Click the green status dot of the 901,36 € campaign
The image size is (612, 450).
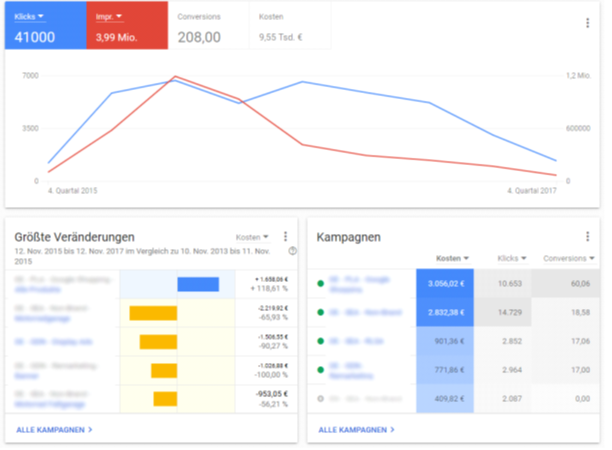point(319,341)
